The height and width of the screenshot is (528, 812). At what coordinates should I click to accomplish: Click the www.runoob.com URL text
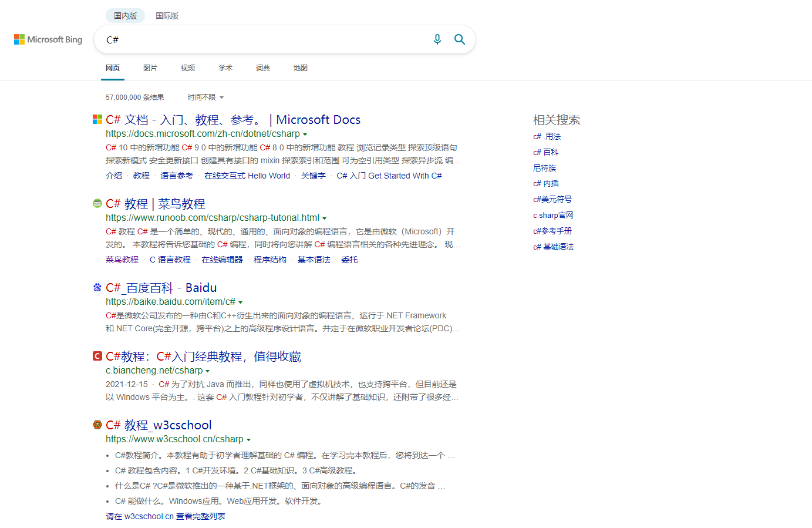point(213,218)
